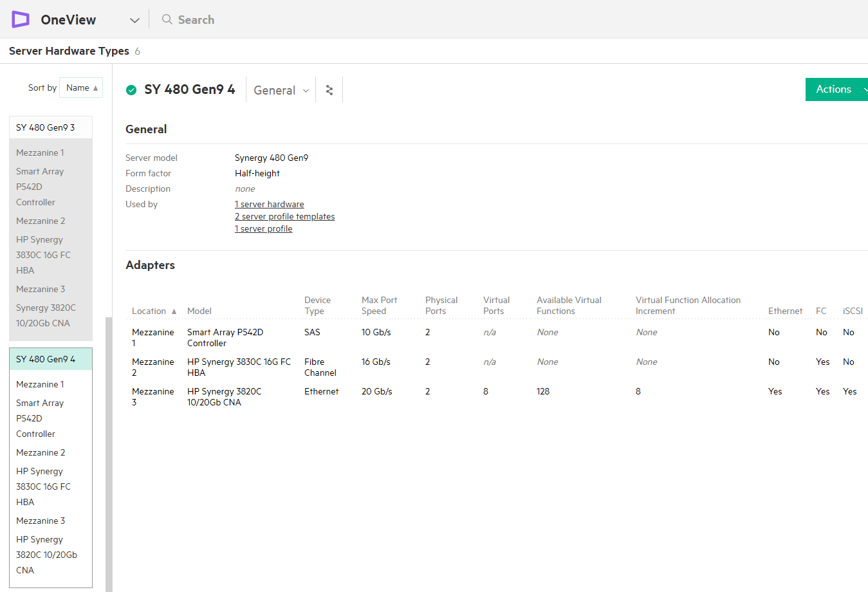Screen dimensions: 868x592
Task: Click the 16 Gb/s speed cell
Action: [376, 362]
